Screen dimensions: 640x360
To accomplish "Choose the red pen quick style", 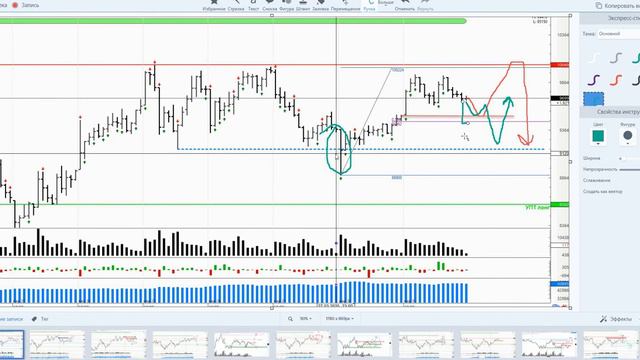I will pos(616,80).
